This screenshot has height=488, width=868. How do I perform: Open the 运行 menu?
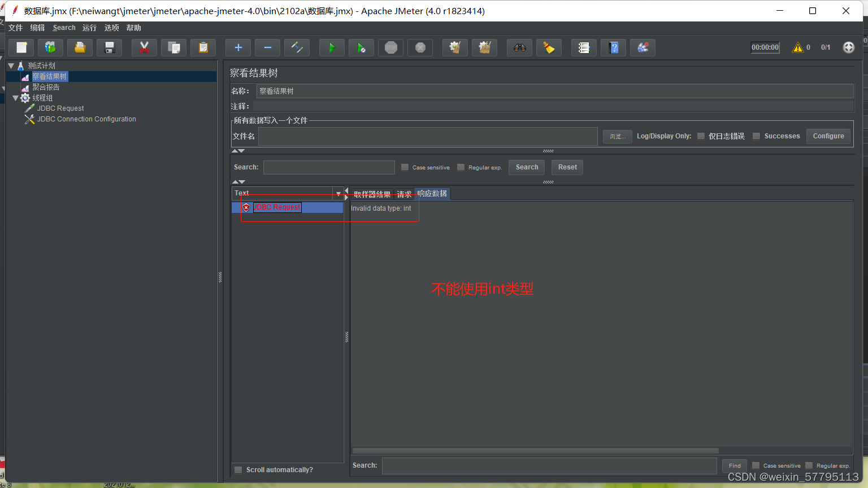pyautogui.click(x=89, y=28)
